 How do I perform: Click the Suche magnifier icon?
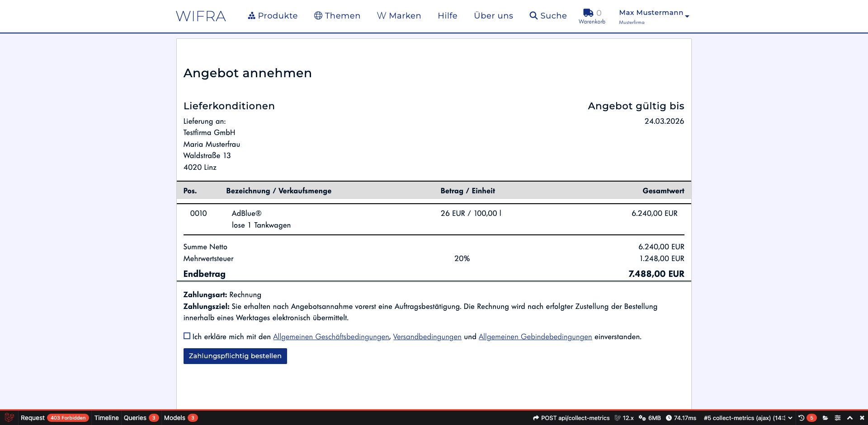[x=533, y=15]
